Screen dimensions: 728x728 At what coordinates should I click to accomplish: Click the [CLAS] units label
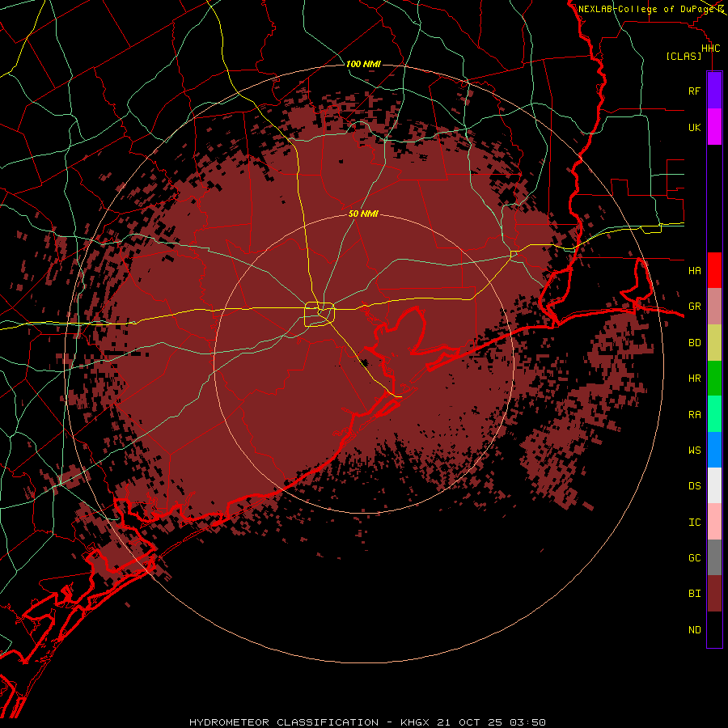point(684,56)
